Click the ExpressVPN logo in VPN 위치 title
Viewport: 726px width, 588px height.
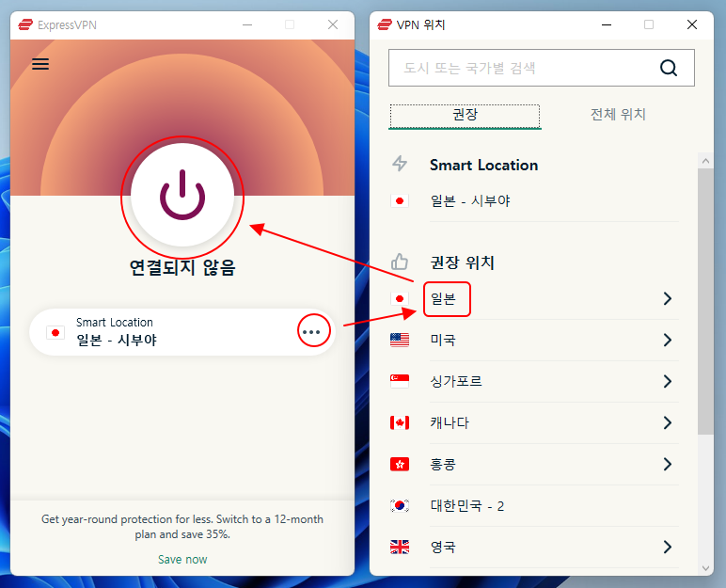(x=385, y=24)
